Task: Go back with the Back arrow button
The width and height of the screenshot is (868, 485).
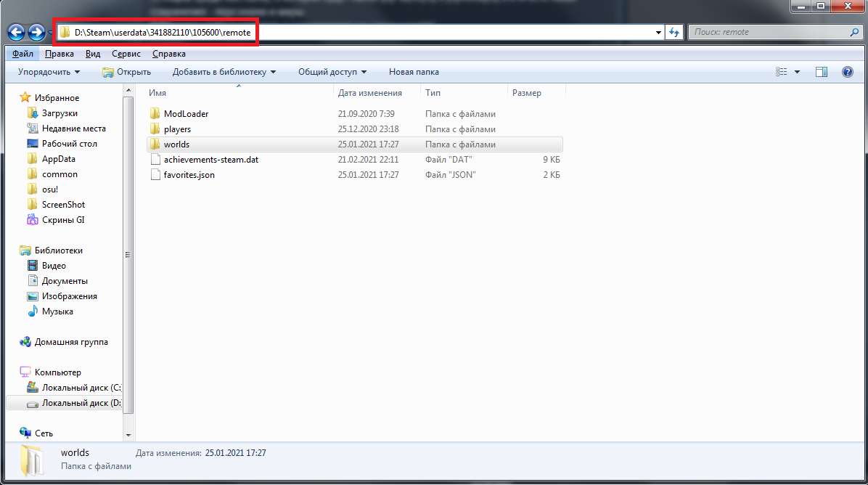Action: tap(16, 33)
